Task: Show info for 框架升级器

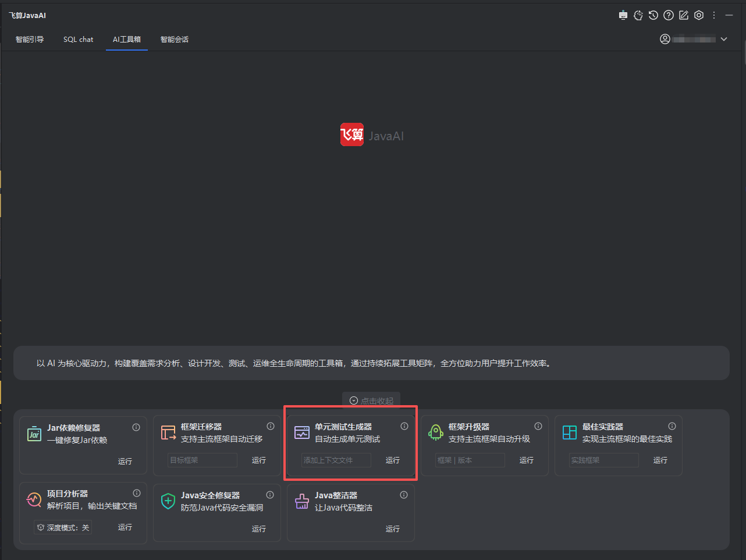Action: click(538, 426)
